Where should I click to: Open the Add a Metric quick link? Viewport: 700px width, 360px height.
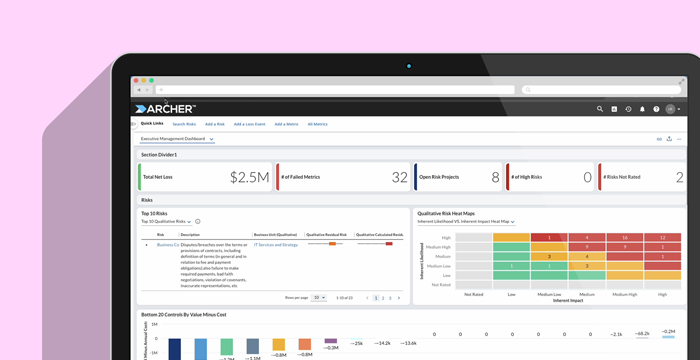pyautogui.click(x=287, y=124)
